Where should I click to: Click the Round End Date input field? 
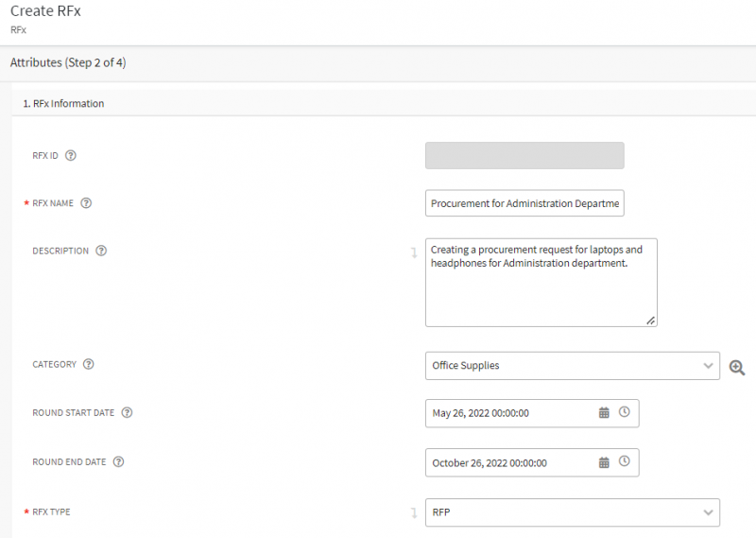[x=510, y=462]
